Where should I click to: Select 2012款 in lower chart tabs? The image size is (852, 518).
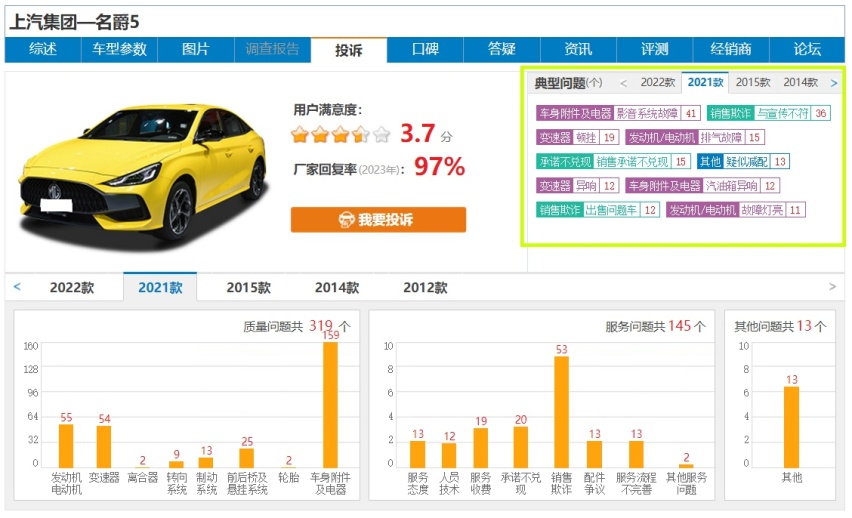click(x=425, y=288)
